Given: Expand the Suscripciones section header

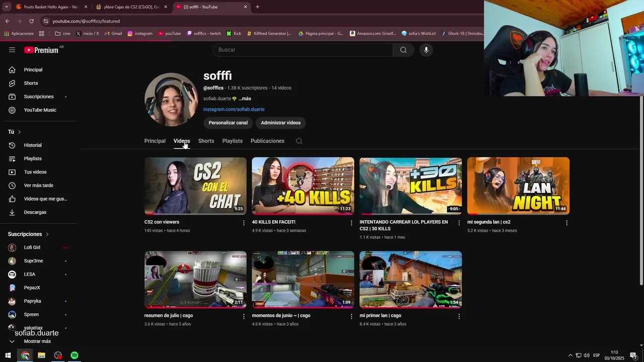Looking at the screenshot, I should coord(29,234).
